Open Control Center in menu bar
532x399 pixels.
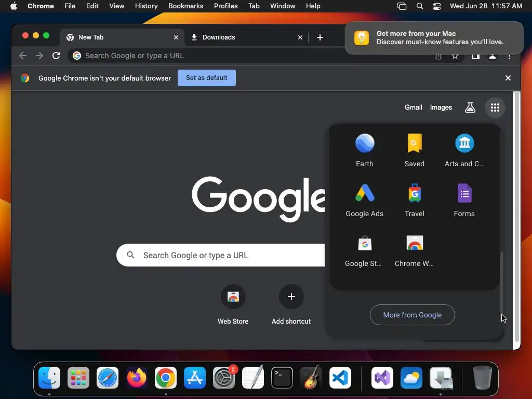[436, 6]
